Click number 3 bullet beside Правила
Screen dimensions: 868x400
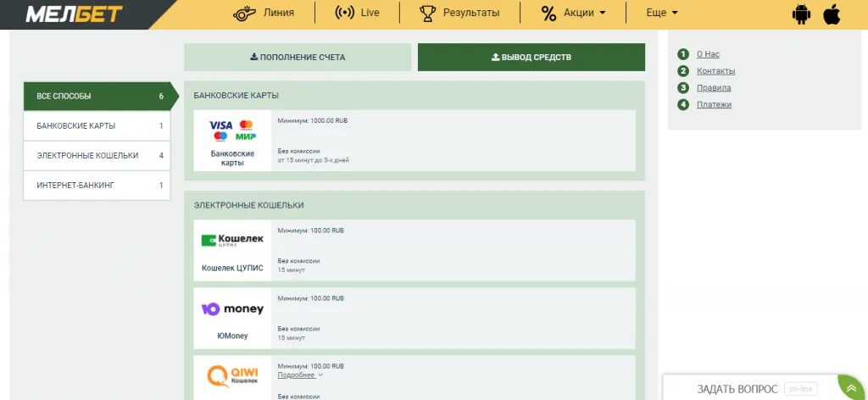(x=683, y=87)
